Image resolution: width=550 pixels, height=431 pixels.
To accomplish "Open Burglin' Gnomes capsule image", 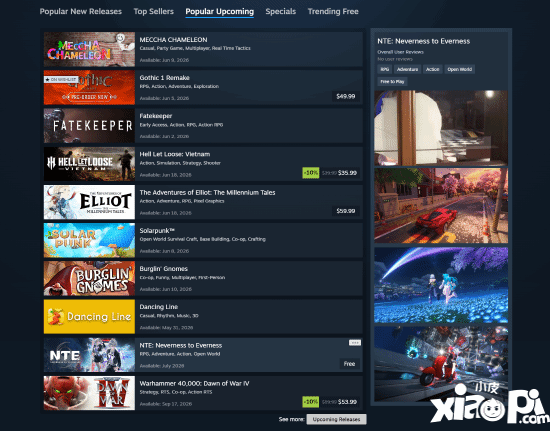I will pyautogui.click(x=89, y=278).
